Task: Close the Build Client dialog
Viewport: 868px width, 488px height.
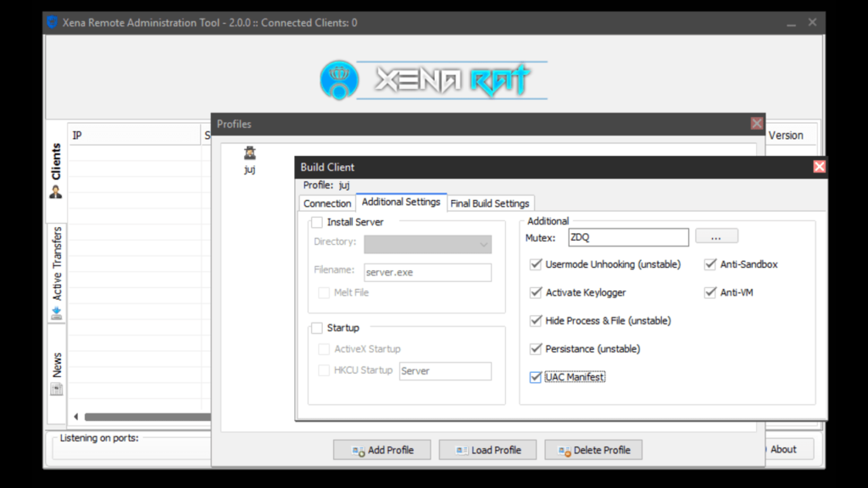Action: click(x=820, y=167)
